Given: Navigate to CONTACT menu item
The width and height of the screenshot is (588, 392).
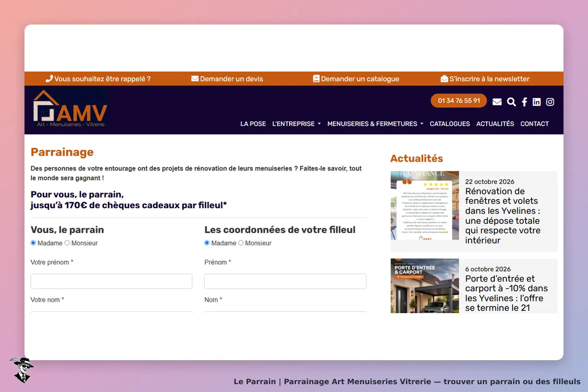Looking at the screenshot, I should 535,124.
